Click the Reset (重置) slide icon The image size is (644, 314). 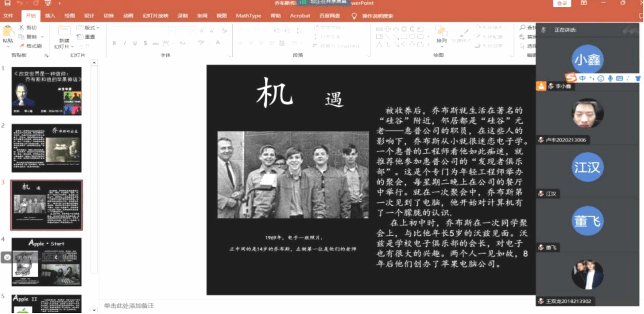(x=80, y=37)
